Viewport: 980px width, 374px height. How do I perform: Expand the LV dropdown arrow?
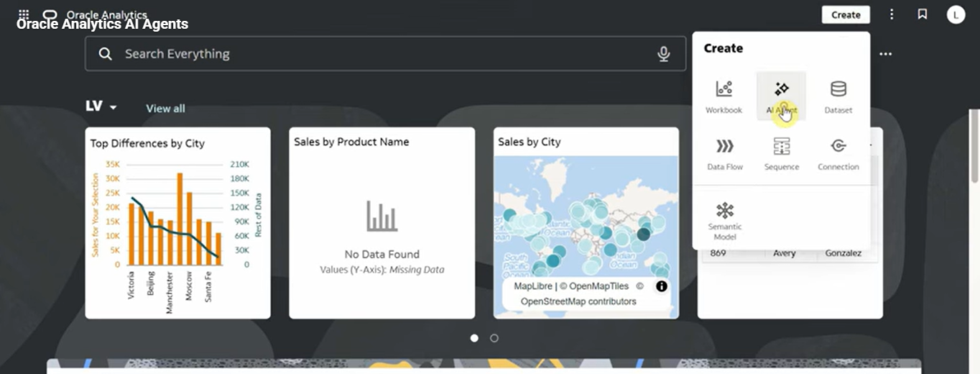coord(113,107)
